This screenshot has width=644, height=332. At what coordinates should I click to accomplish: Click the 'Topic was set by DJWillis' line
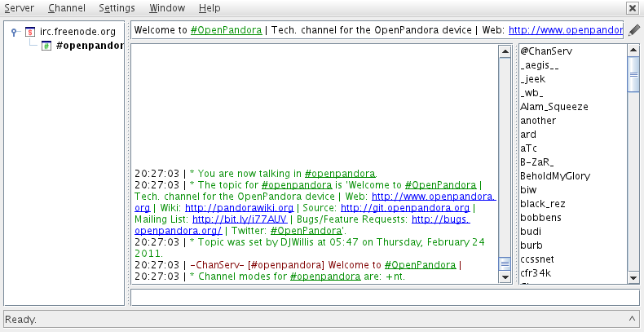310,248
